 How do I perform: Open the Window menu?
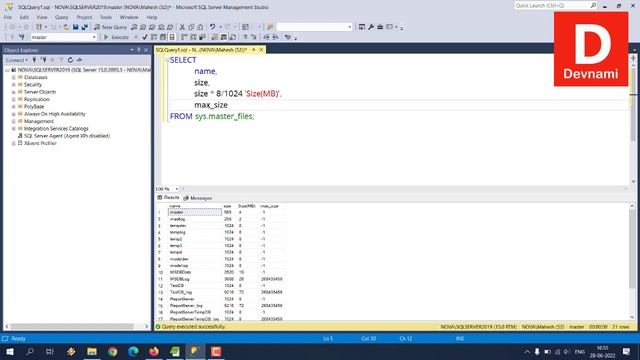click(129, 17)
